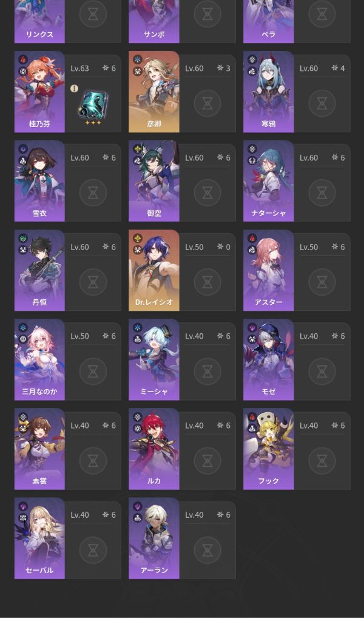Screen dimensions: 364x618
Task: Click the wind element icon on 丹恒's card
Action: pos(23,239)
